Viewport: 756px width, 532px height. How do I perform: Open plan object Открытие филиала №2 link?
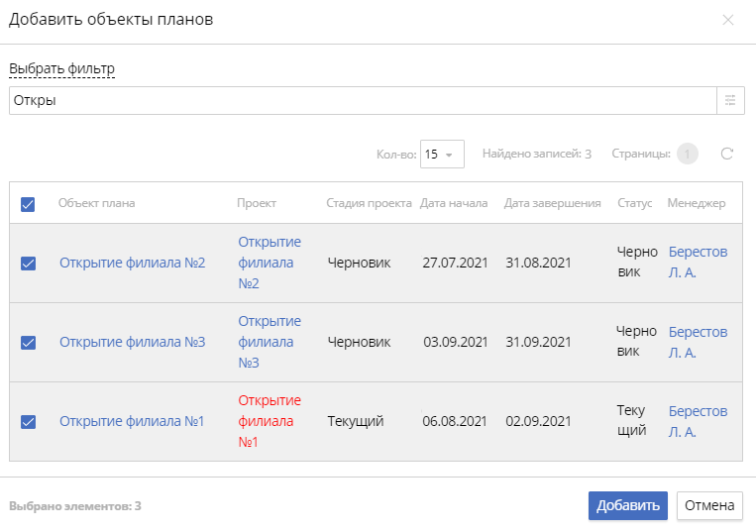132,263
